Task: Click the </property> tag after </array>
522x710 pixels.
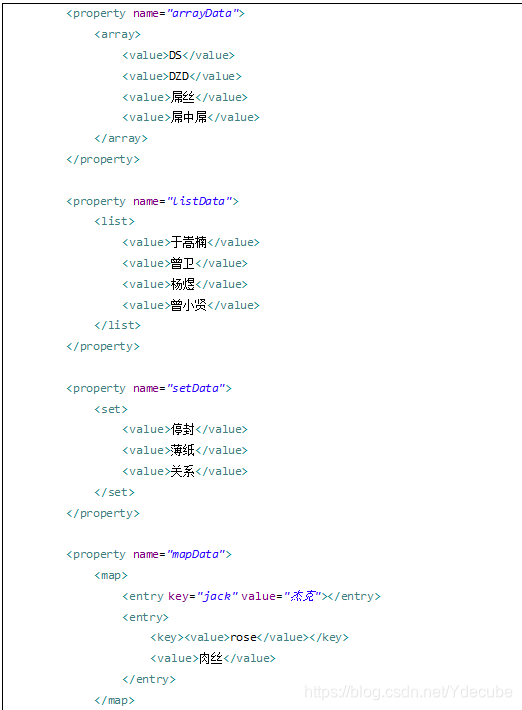Action: (103, 159)
